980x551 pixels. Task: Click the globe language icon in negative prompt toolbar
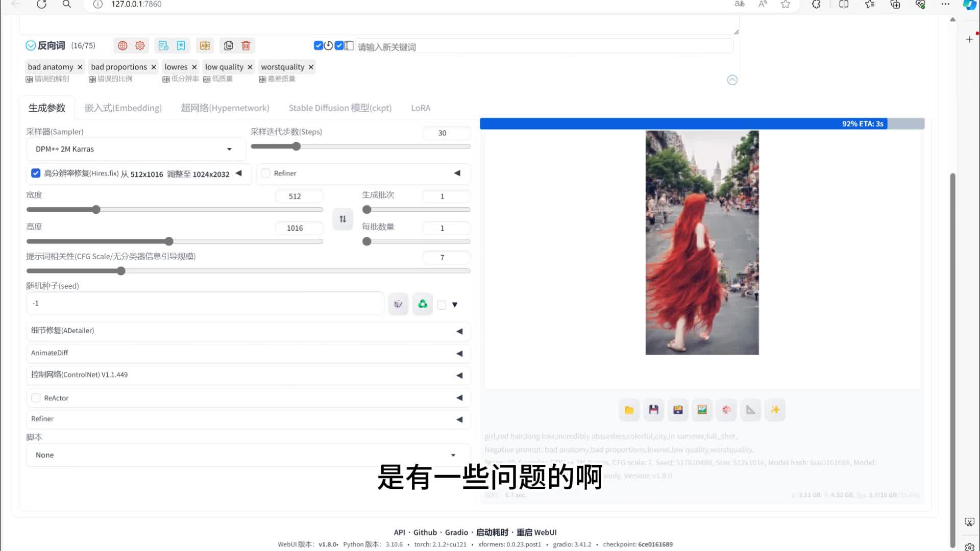pos(122,46)
